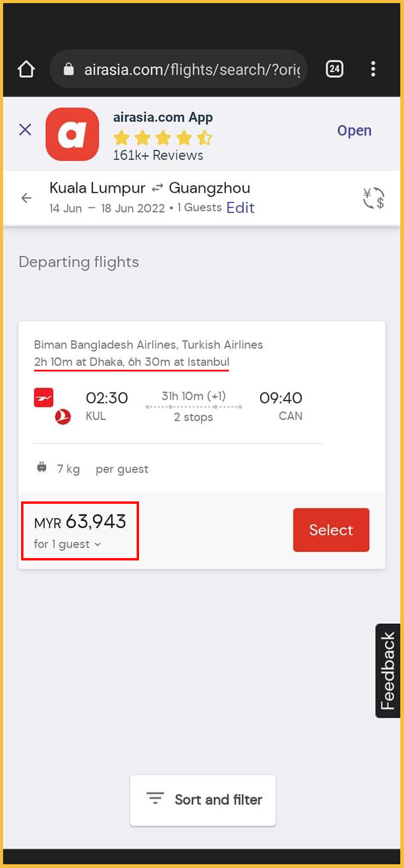Tap the 7 kg baggage icon
Image resolution: width=404 pixels, height=868 pixels.
click(42, 468)
